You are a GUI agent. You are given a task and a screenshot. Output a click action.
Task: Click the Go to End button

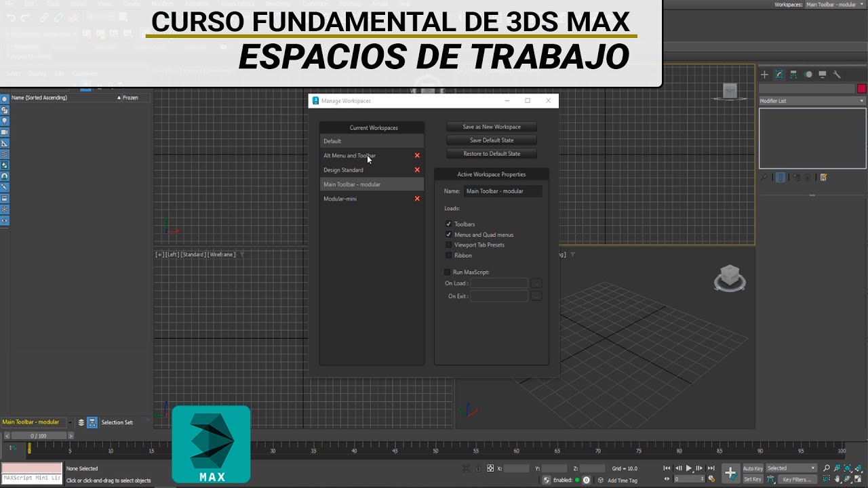click(711, 468)
